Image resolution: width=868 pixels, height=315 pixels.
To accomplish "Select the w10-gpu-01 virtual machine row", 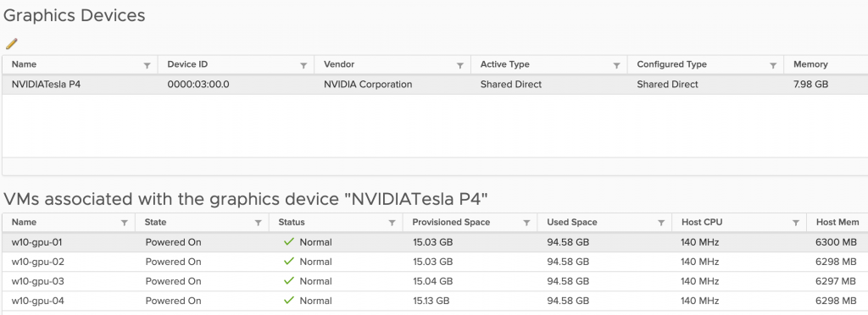I will point(434,242).
